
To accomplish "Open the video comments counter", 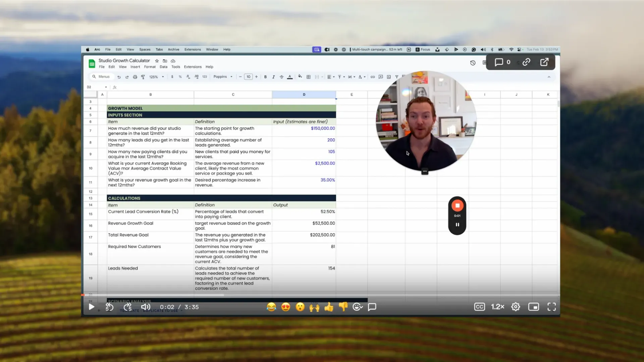I will pos(502,62).
